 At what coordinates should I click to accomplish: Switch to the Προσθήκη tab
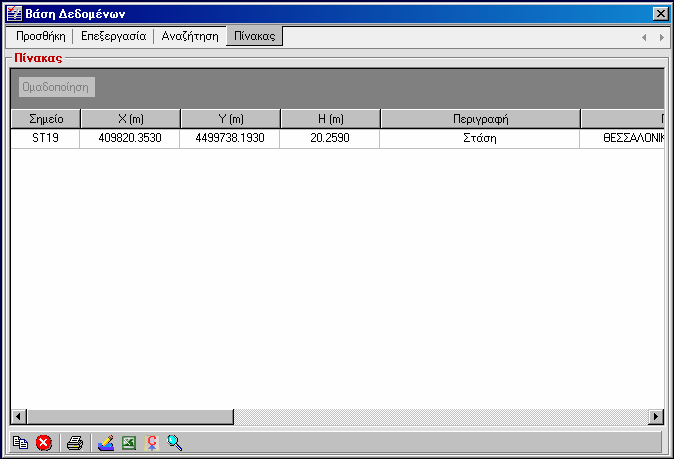tap(41, 36)
